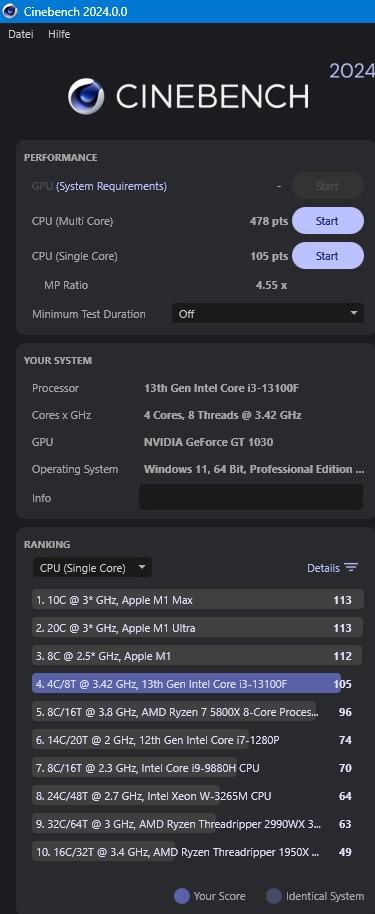Click the Details filter lines icon
This screenshot has width=375, height=914.
(351, 567)
